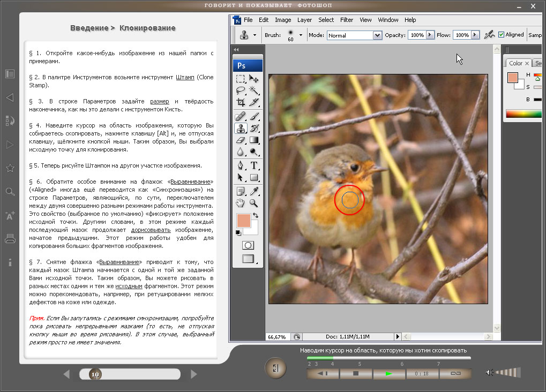
Task: Open the Layer menu
Action: click(304, 20)
